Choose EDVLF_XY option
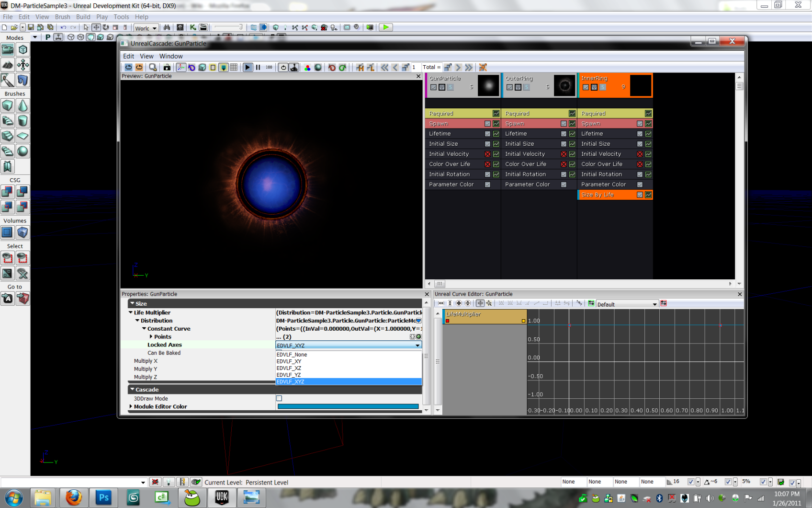The width and height of the screenshot is (812, 508). point(349,361)
